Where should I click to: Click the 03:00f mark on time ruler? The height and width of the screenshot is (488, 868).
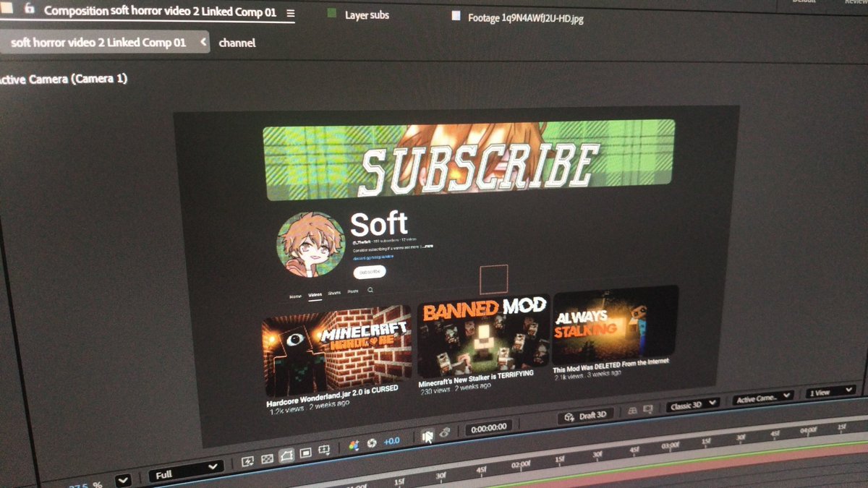pyautogui.click(x=669, y=445)
